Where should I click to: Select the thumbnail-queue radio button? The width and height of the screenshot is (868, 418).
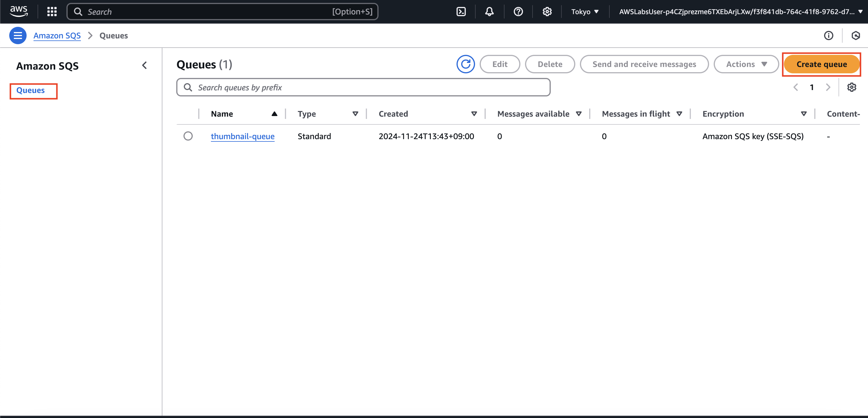point(188,136)
